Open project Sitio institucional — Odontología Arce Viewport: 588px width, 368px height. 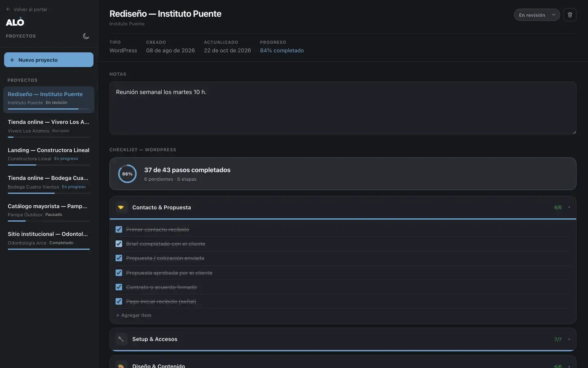pyautogui.click(x=49, y=240)
